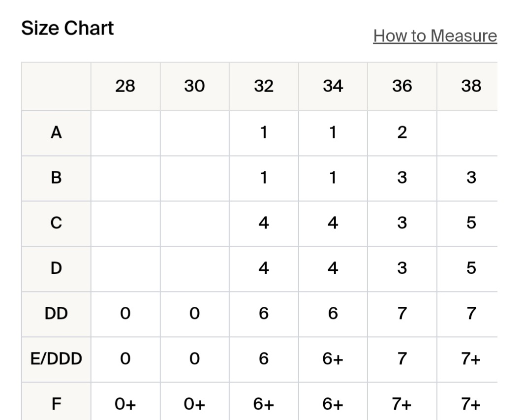
Task: Choose the 36 band column header
Action: tap(402, 87)
